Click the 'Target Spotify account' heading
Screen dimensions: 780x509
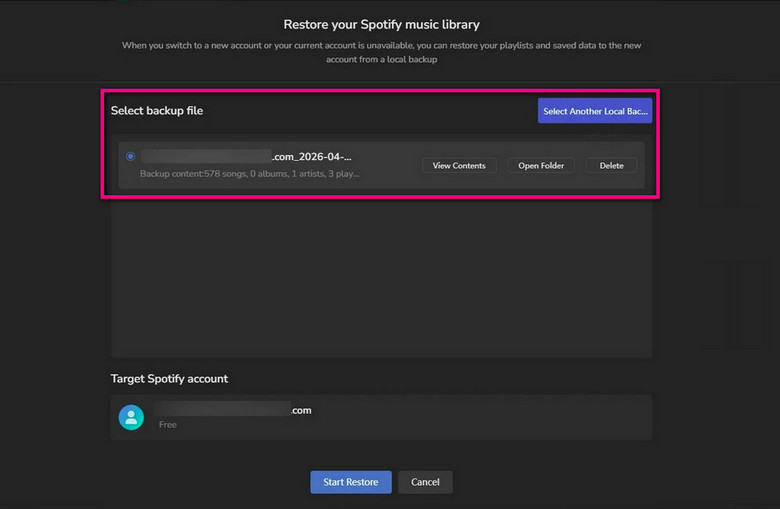click(x=169, y=379)
